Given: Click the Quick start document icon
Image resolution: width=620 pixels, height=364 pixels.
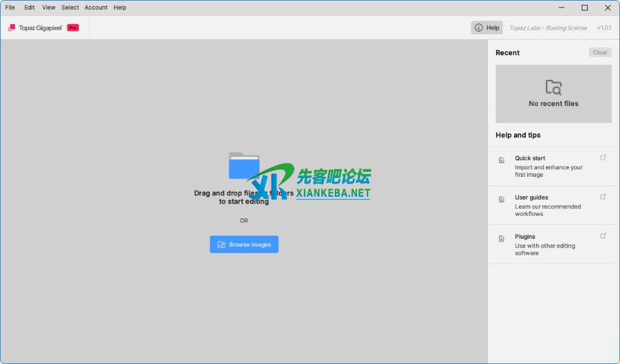Looking at the screenshot, I should pyautogui.click(x=502, y=160).
